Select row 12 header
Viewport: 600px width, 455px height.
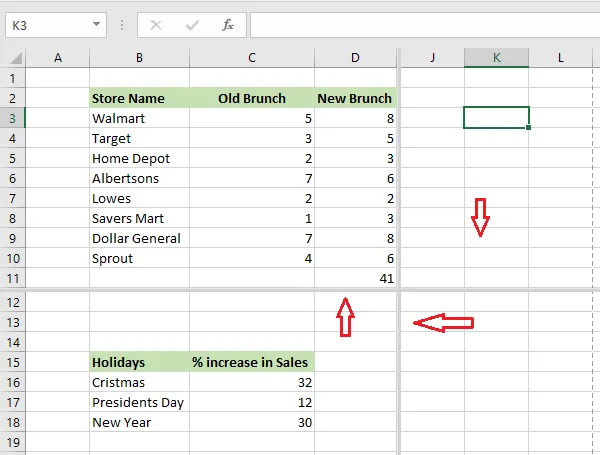coord(13,302)
